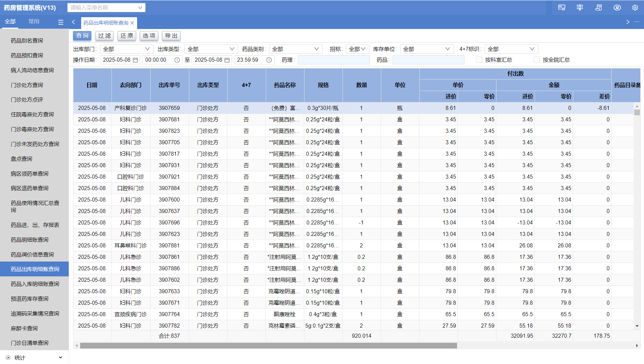Open the receipt document icon in header
The width and height of the screenshot is (644, 364).
599,7
